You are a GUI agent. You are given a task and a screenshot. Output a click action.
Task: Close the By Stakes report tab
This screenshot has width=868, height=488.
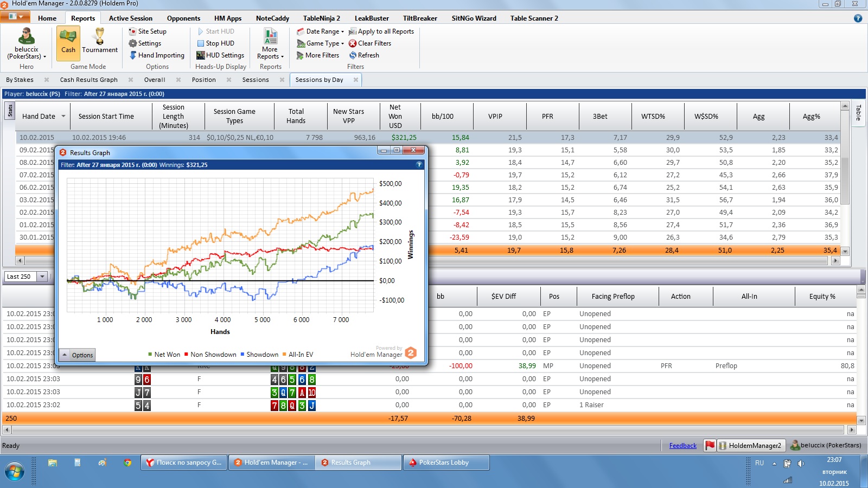[x=47, y=80]
